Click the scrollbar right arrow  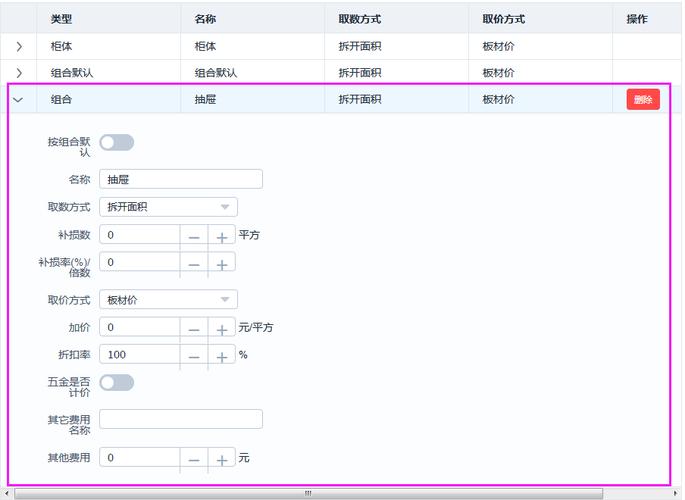click(675, 493)
